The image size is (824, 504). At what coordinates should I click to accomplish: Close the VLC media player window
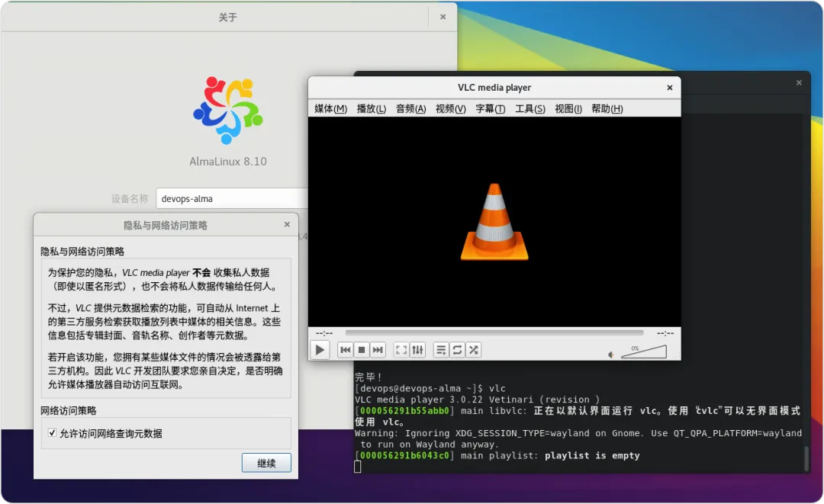pos(670,88)
